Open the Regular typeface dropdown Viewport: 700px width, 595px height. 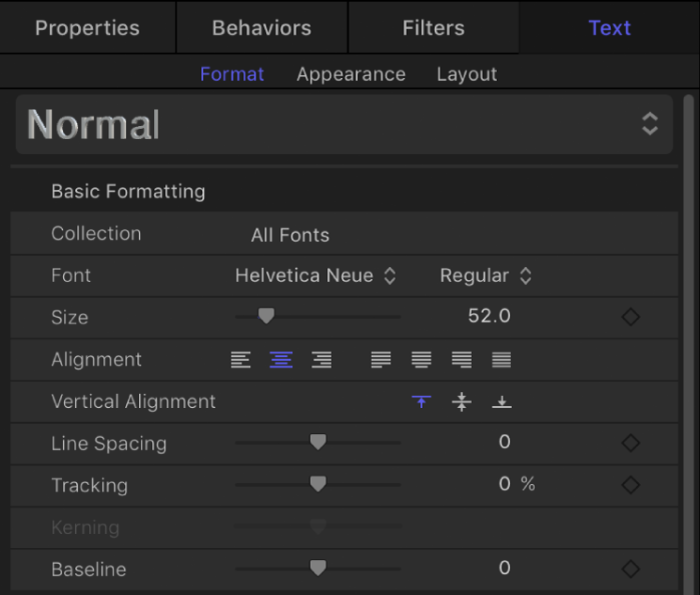[486, 275]
